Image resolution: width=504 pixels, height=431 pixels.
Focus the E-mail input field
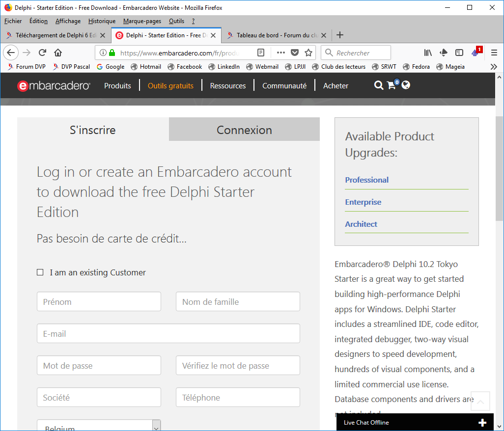point(168,334)
